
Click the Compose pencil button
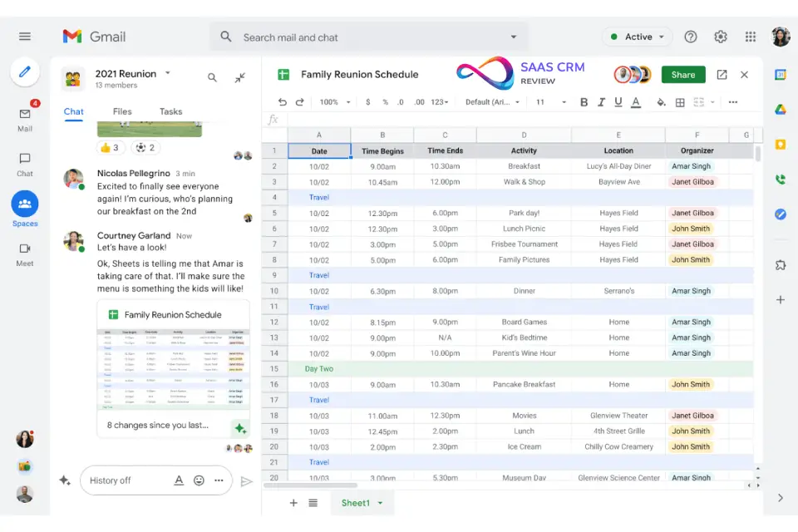pyautogui.click(x=25, y=71)
